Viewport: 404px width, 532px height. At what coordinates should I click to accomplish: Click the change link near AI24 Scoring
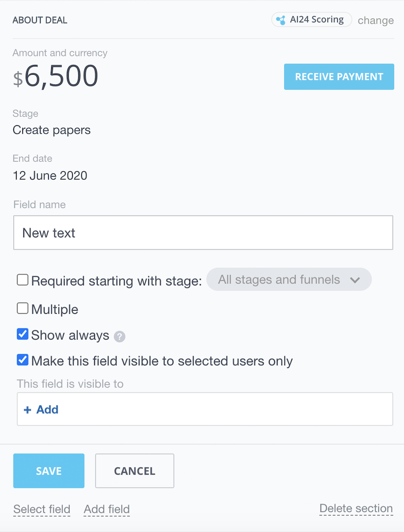[x=376, y=21]
